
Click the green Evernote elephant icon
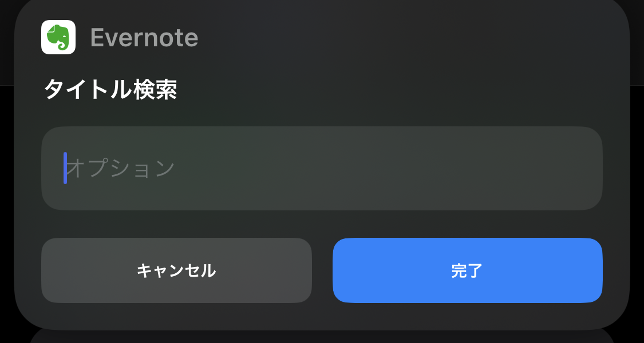coord(58,37)
